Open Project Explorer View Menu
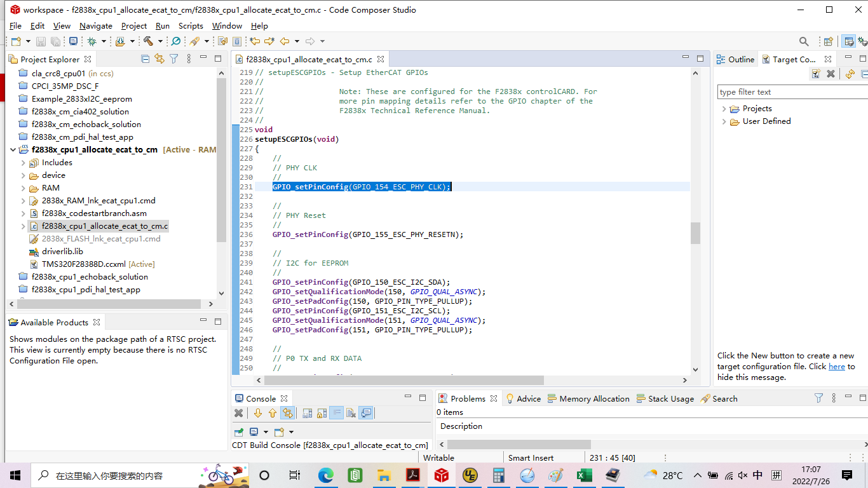868x488 pixels. (x=189, y=58)
